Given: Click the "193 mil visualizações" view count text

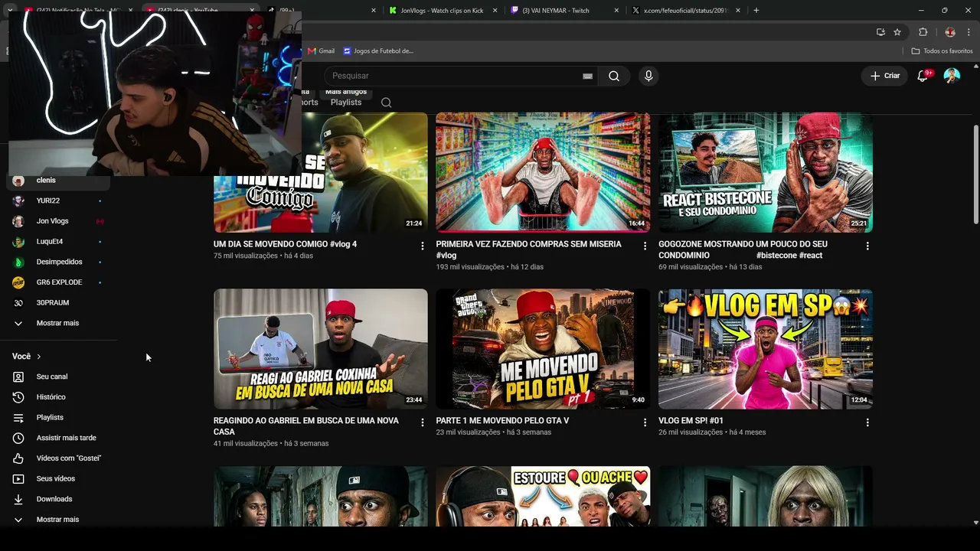Looking at the screenshot, I should tap(470, 267).
